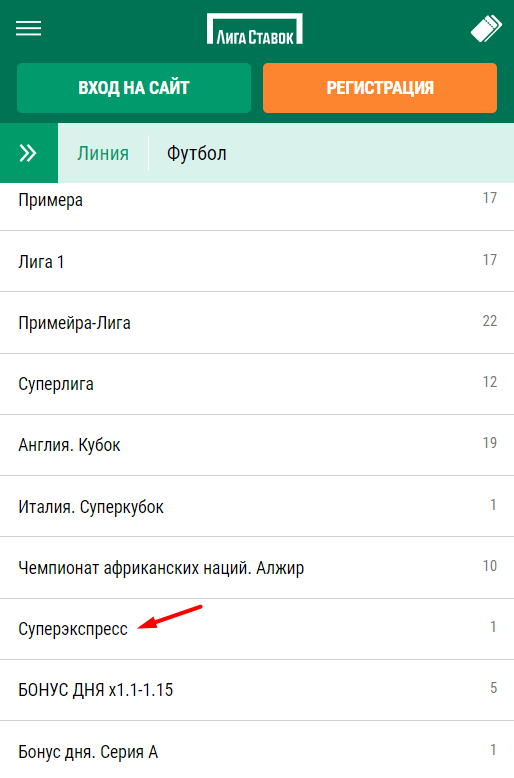Open Чемпионат африканских наций. Алжир
The image size is (514, 778).
coord(257,568)
